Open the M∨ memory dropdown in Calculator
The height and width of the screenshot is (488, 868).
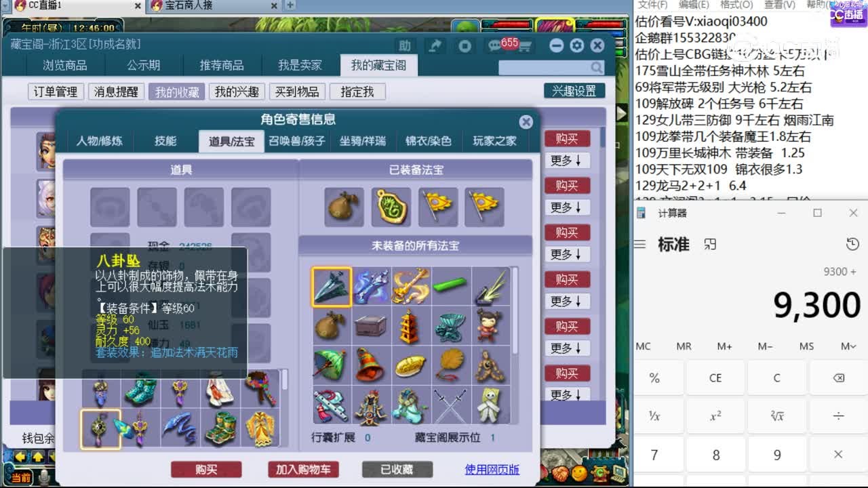[x=847, y=346]
